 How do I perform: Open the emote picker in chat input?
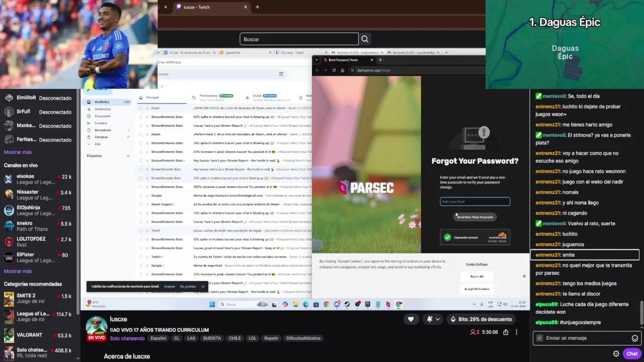(635, 338)
